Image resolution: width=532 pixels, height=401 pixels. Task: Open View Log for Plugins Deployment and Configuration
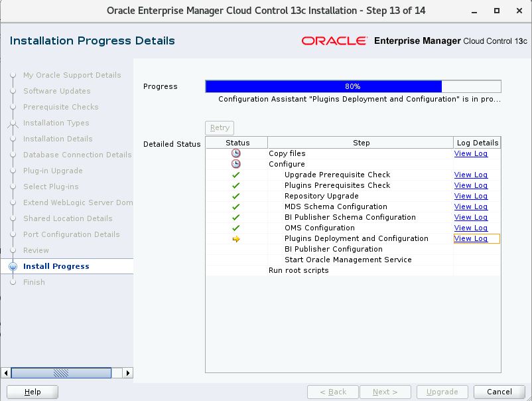coord(470,239)
